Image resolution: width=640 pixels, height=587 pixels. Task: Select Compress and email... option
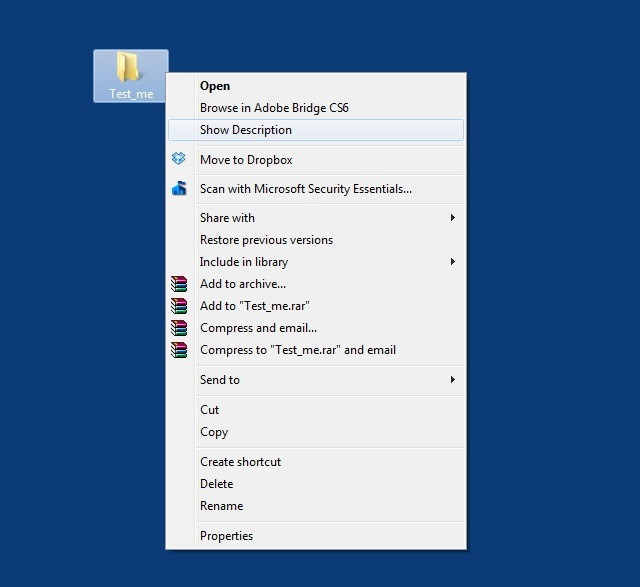tap(316, 328)
